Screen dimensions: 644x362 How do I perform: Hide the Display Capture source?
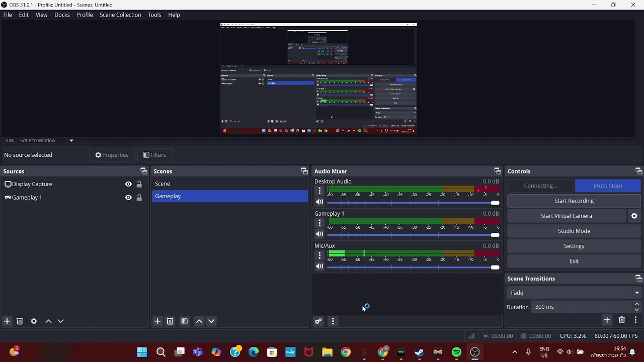[128, 184]
